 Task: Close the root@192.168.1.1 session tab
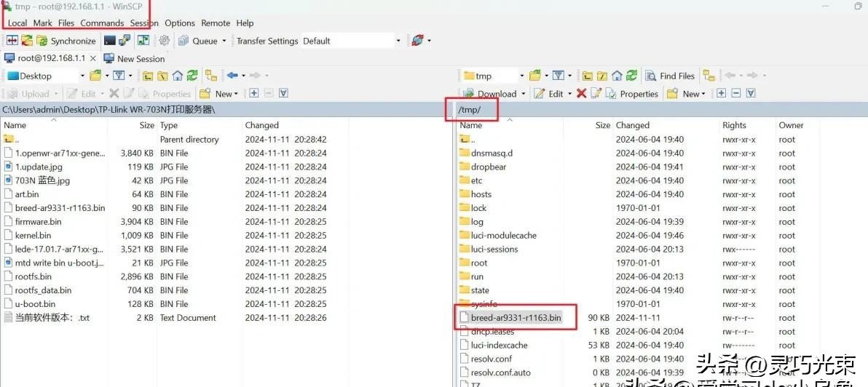93,58
